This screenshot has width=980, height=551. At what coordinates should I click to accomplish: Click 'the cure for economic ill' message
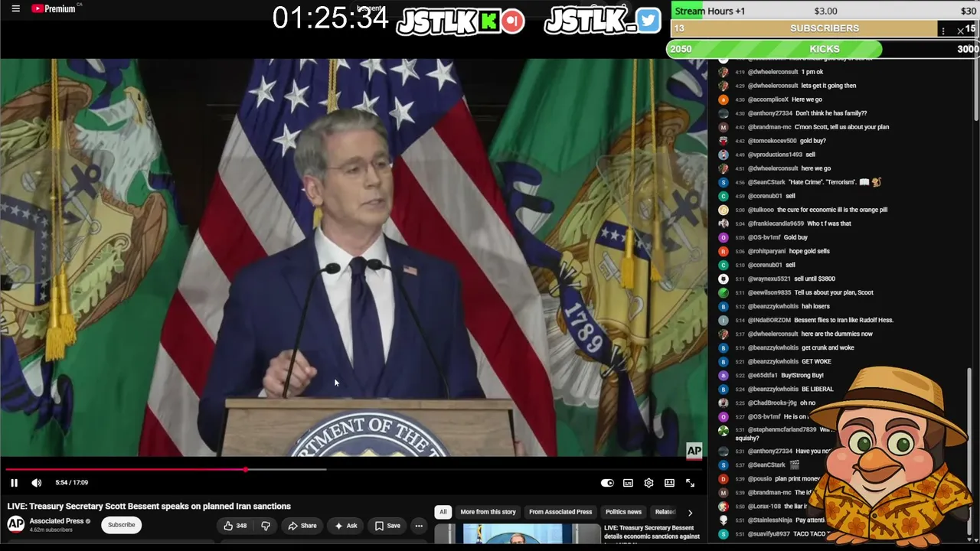click(832, 210)
